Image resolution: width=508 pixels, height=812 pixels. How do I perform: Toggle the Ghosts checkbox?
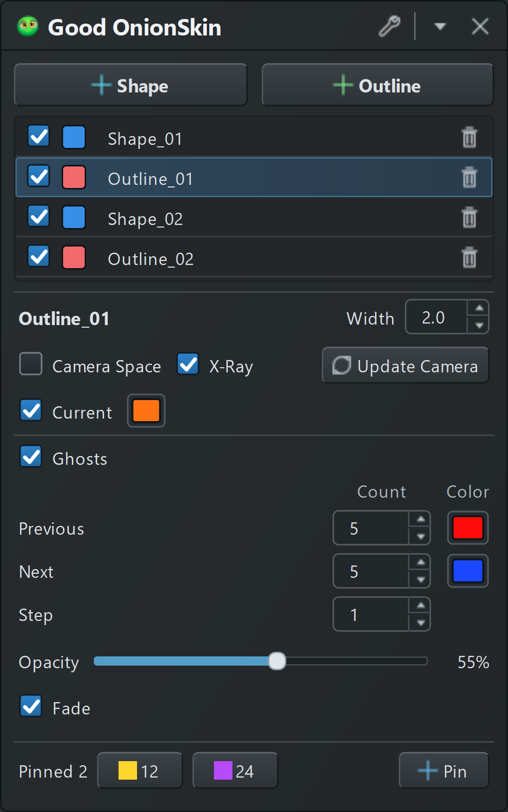(x=31, y=456)
